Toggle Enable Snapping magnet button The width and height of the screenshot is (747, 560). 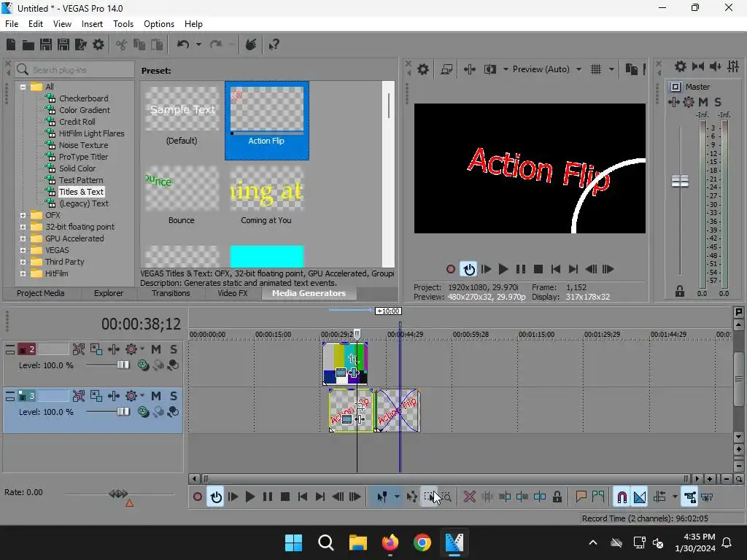point(622,497)
